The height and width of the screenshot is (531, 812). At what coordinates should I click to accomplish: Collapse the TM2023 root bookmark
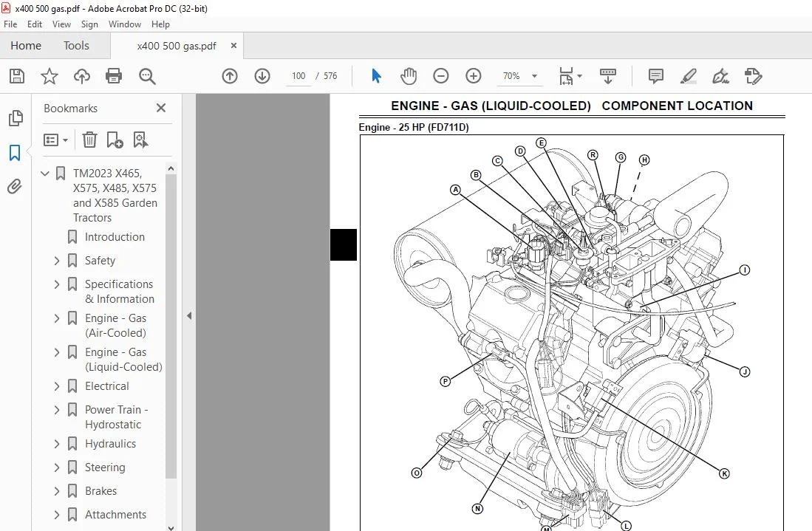45,174
